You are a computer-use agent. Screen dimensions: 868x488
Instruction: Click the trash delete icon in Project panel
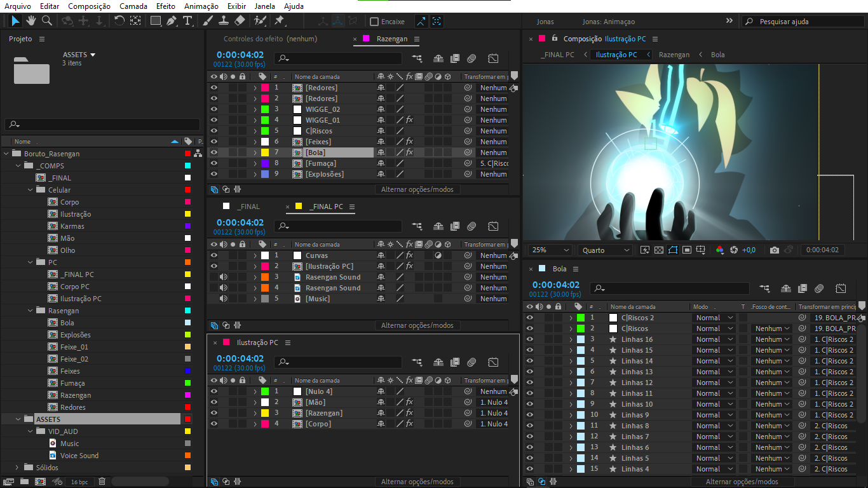(x=102, y=482)
